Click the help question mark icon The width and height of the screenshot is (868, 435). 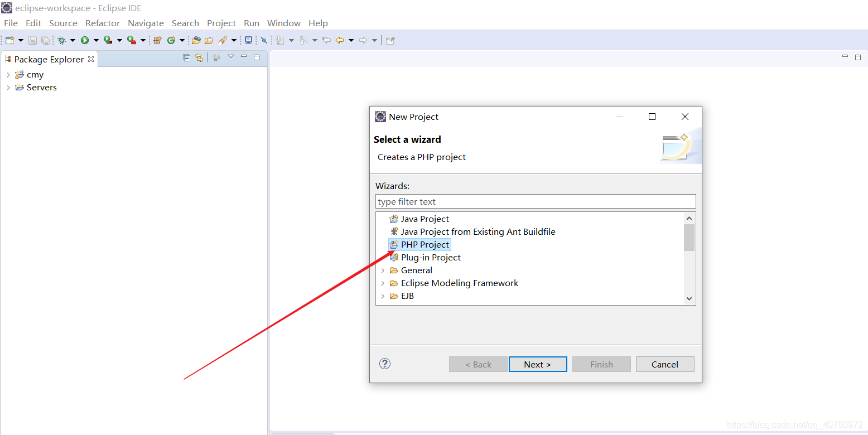pyautogui.click(x=385, y=364)
